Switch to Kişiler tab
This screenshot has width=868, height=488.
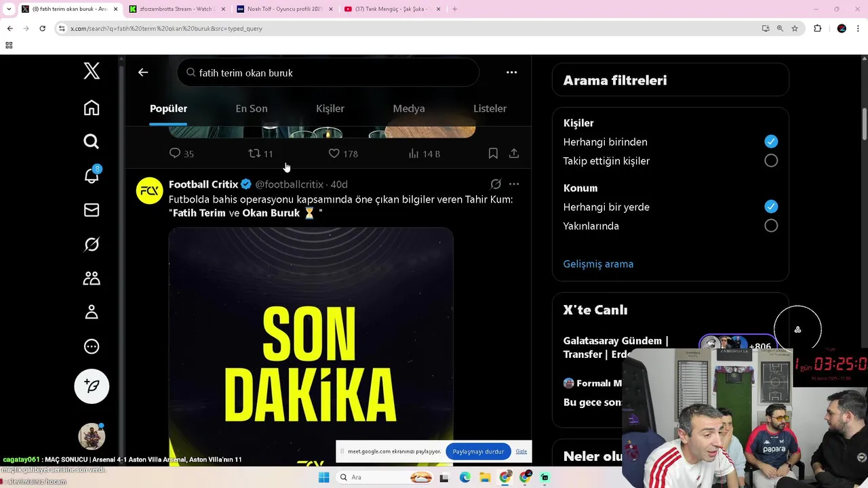tap(330, 108)
